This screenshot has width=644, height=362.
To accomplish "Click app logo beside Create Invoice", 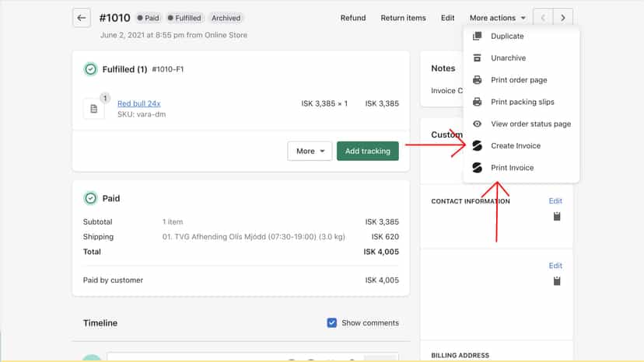I will tap(478, 146).
